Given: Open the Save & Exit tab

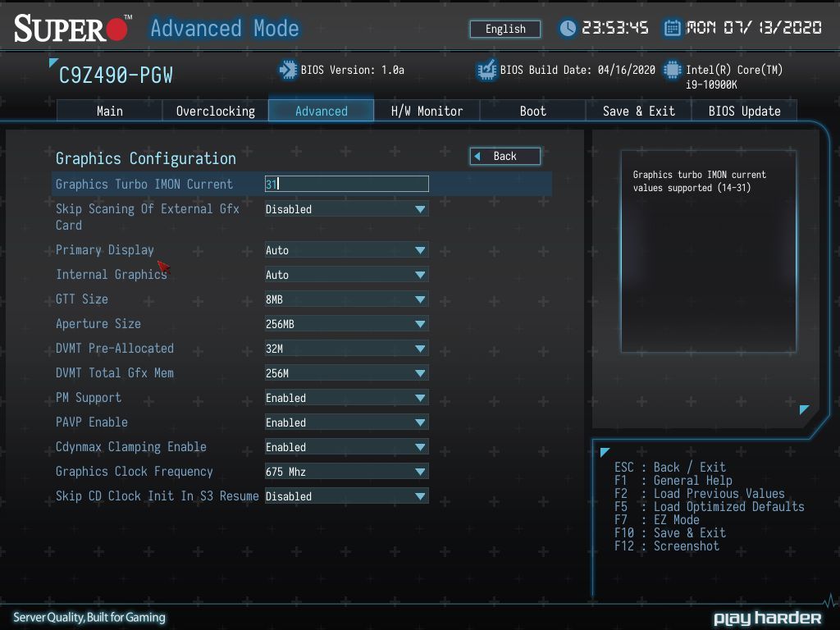Looking at the screenshot, I should pos(638,111).
